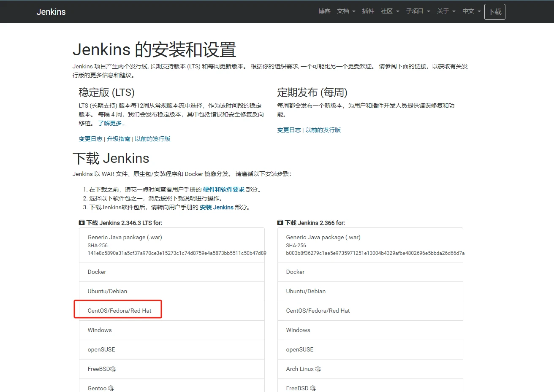Open the 升级指南 link
Image resolution: width=554 pixels, height=392 pixels.
click(119, 139)
